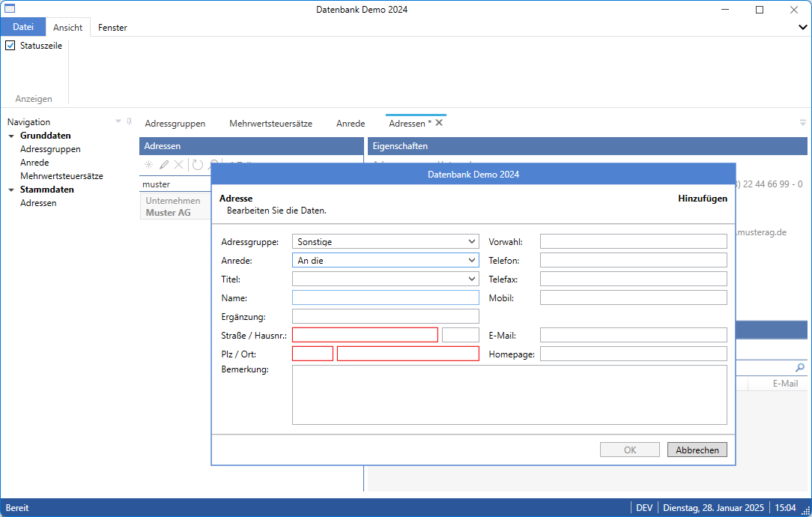The image size is (812, 517).
Task: Toggle the Statuszeile checkbox
Action: tap(10, 46)
